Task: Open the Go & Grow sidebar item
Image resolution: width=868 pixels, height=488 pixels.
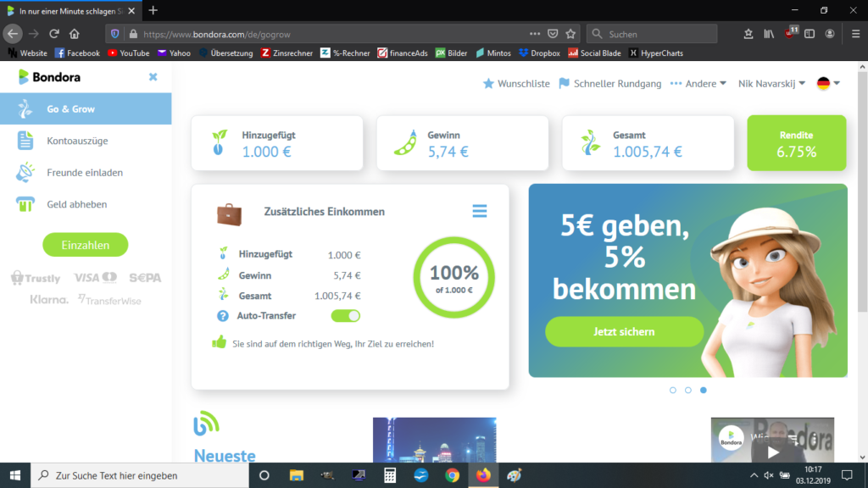Action: 86,109
